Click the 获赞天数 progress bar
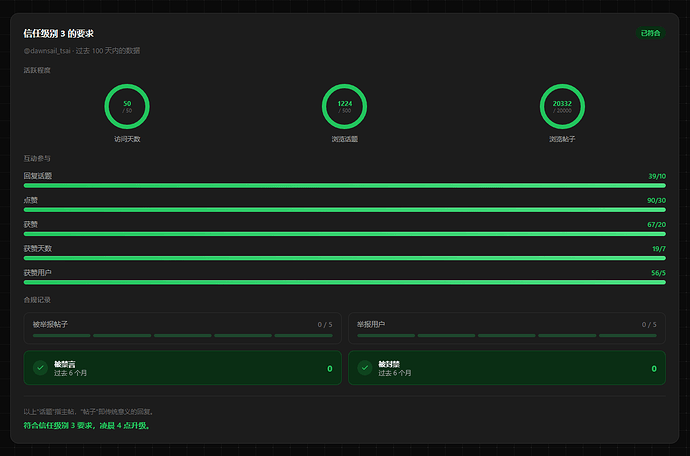Screen dimensions: 690x456 pyautogui.click(x=345, y=258)
